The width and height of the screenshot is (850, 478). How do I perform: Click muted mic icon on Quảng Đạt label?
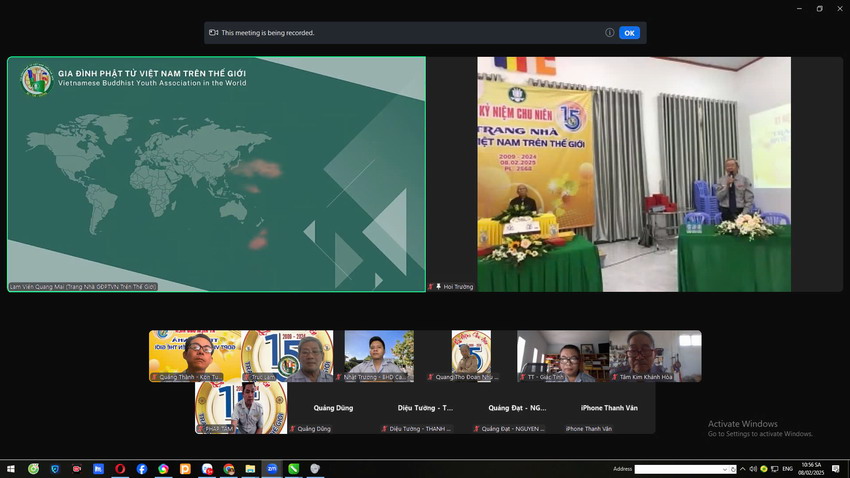(477, 429)
